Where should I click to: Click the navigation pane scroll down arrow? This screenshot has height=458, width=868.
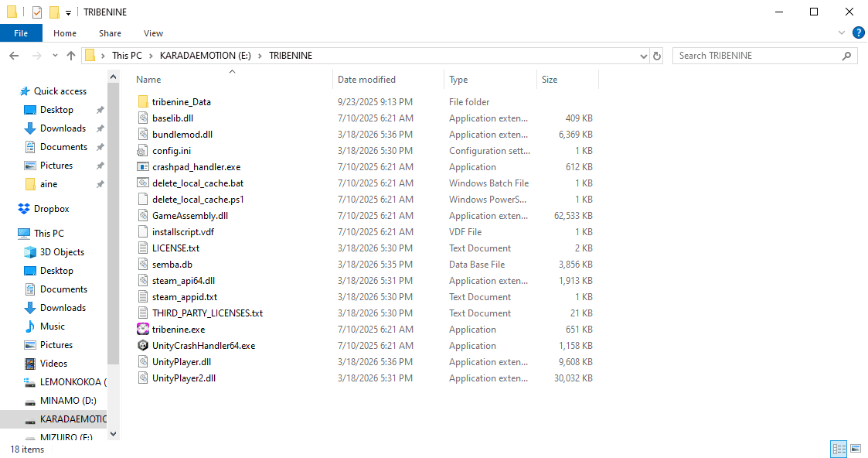coord(114,434)
